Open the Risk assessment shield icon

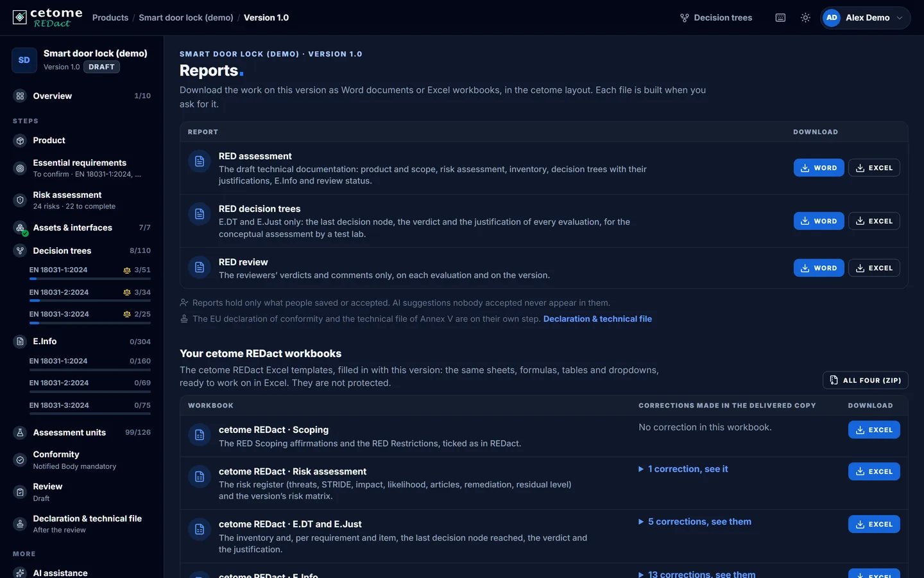click(20, 200)
